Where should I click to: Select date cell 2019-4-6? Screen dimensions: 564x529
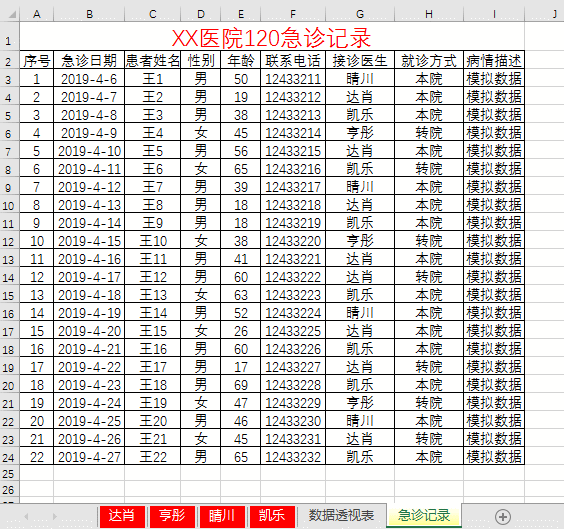tap(89, 78)
